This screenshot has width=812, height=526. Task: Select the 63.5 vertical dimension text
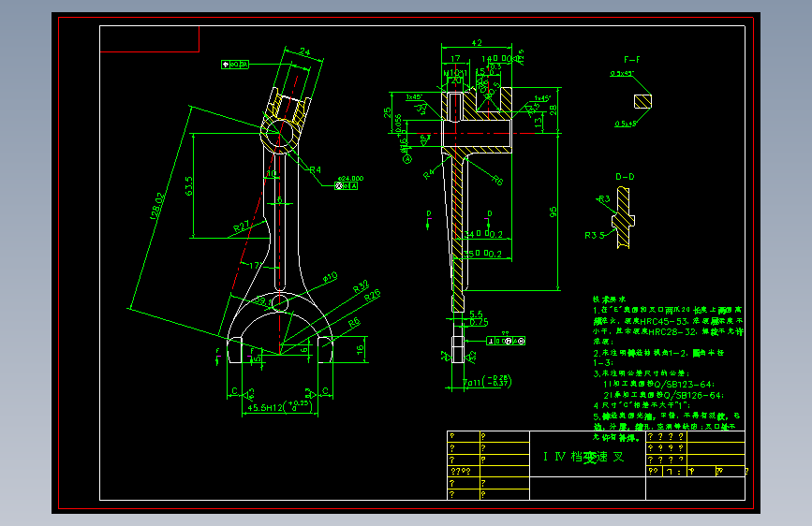tap(188, 186)
